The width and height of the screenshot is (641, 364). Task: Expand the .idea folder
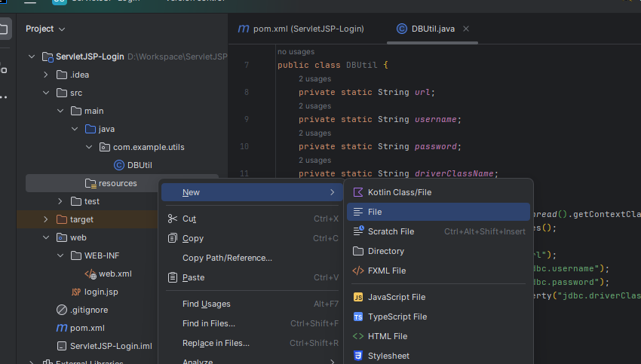(x=45, y=75)
